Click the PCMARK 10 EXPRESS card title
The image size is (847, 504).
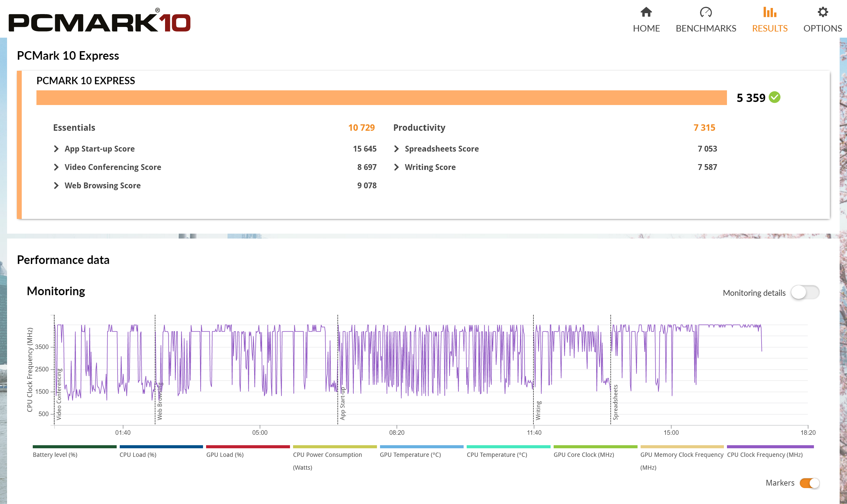[85, 81]
